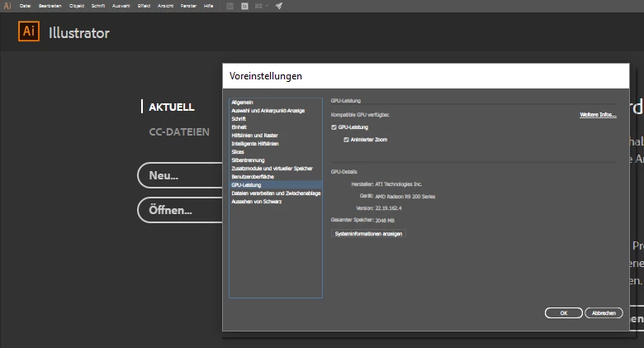Select Benutzeroberfläche preferences category

[276, 176]
